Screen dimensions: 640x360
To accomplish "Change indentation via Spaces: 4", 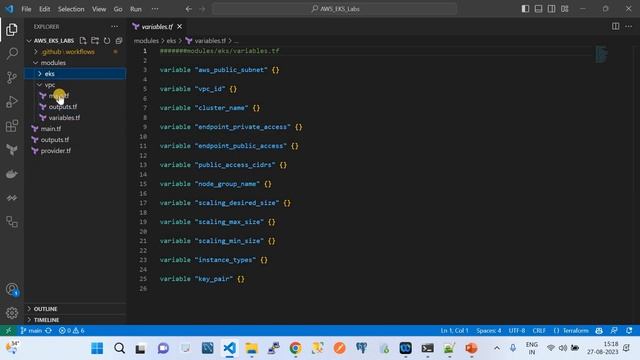I will (489, 331).
